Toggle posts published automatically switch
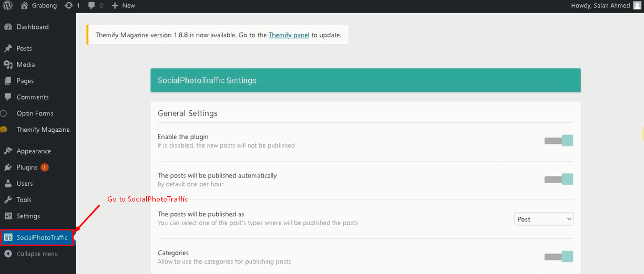644x274 pixels. point(558,180)
